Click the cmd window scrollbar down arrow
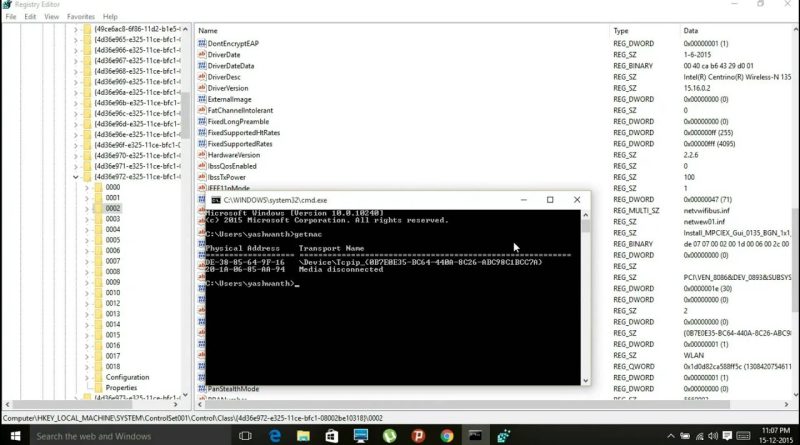The image size is (800, 445). click(x=585, y=381)
